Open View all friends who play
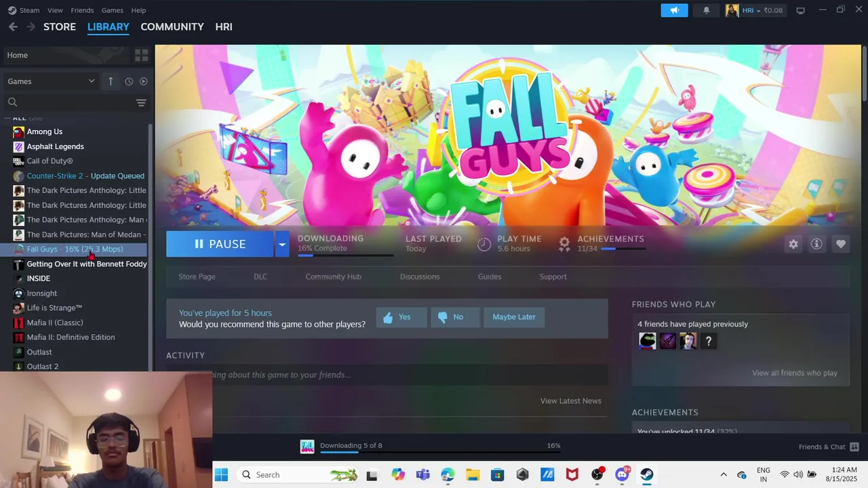The image size is (868, 488). [794, 373]
